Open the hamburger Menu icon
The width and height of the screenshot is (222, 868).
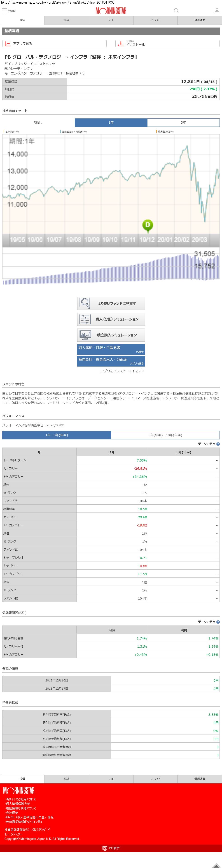tap(5, 11)
